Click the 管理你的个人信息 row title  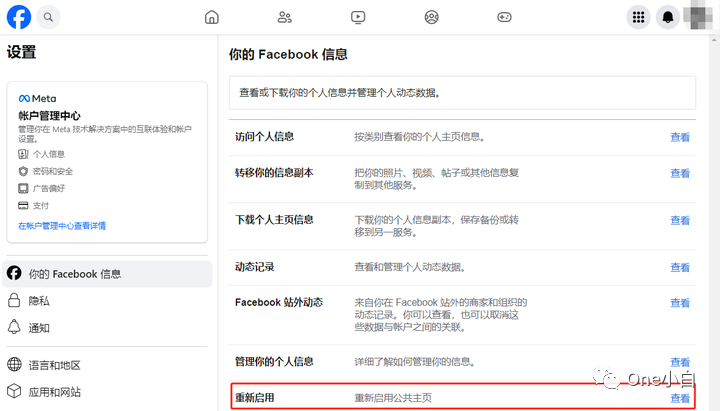pyautogui.click(x=274, y=362)
